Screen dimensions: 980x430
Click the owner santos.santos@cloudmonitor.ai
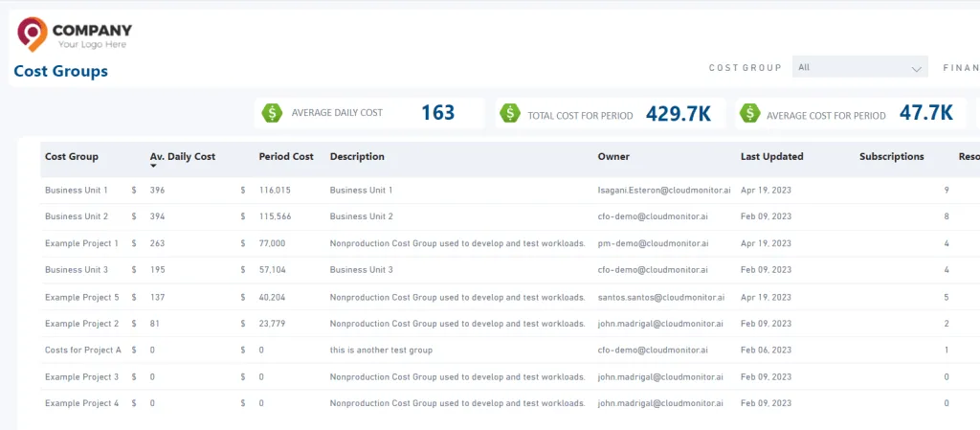click(662, 297)
